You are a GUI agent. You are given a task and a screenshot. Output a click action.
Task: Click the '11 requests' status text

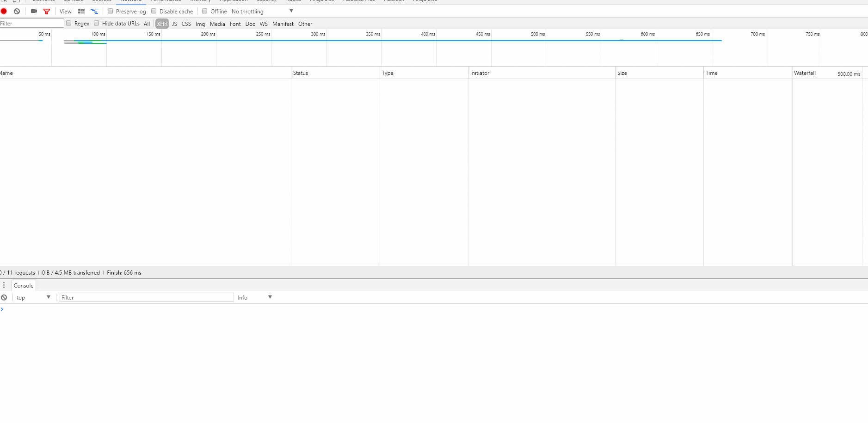click(21, 273)
